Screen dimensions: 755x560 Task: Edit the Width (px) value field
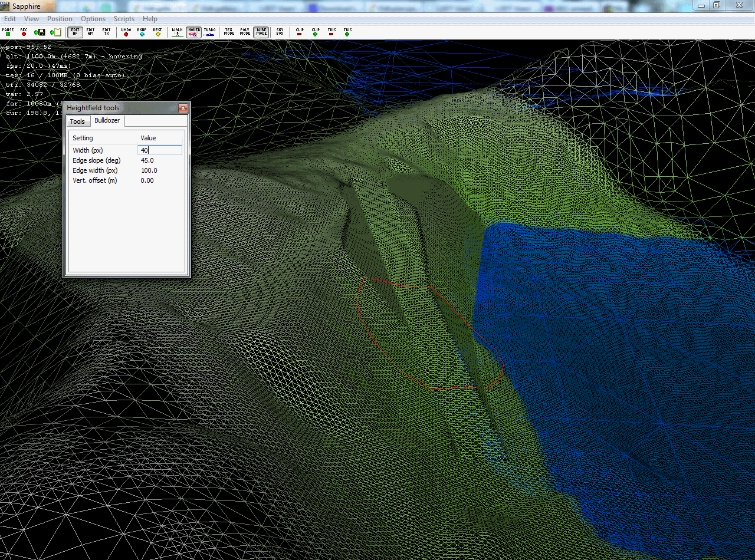coord(159,150)
